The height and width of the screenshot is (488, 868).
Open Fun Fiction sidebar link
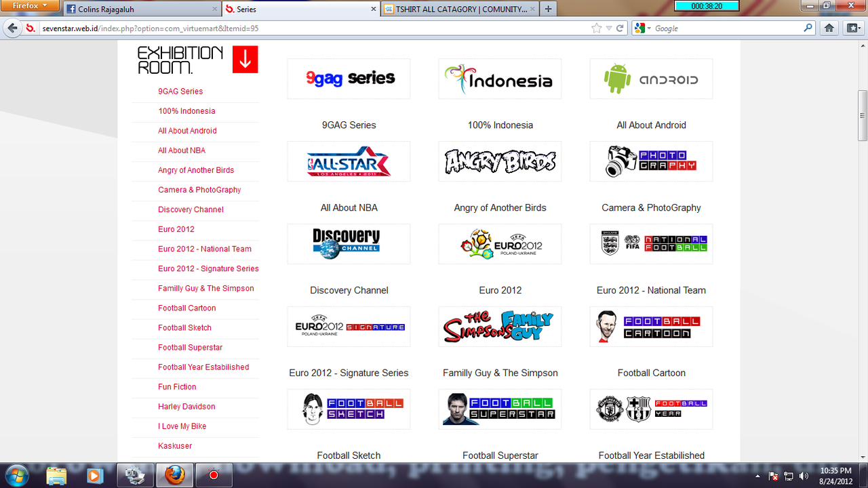click(177, 387)
